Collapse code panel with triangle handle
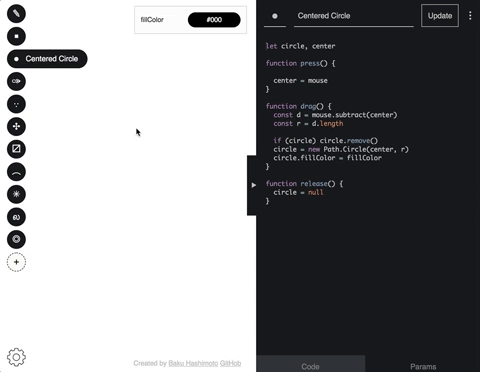This screenshot has height=372, width=480. point(253,185)
